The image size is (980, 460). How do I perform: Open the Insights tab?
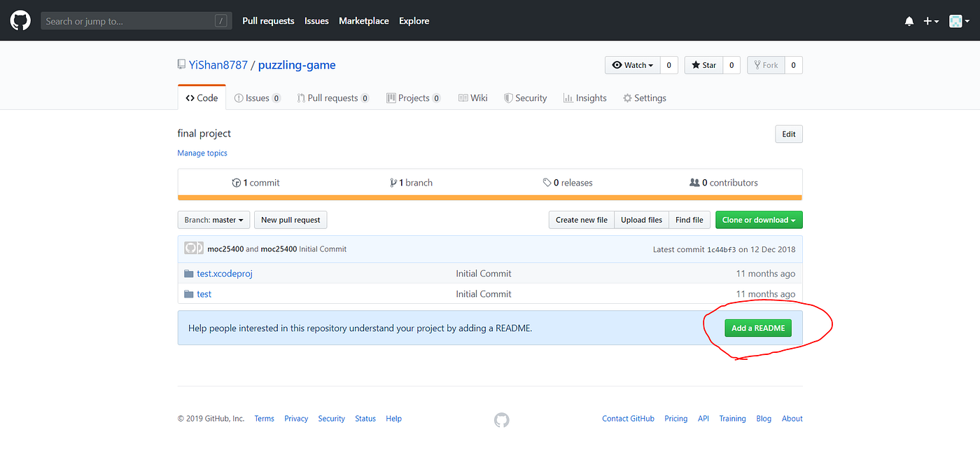585,98
